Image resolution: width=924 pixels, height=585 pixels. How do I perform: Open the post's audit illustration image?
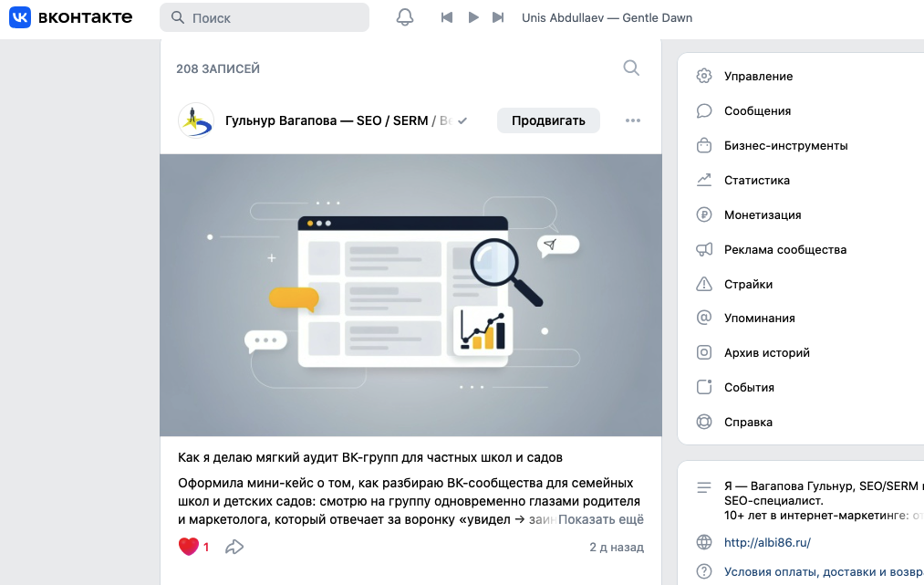[x=410, y=295]
